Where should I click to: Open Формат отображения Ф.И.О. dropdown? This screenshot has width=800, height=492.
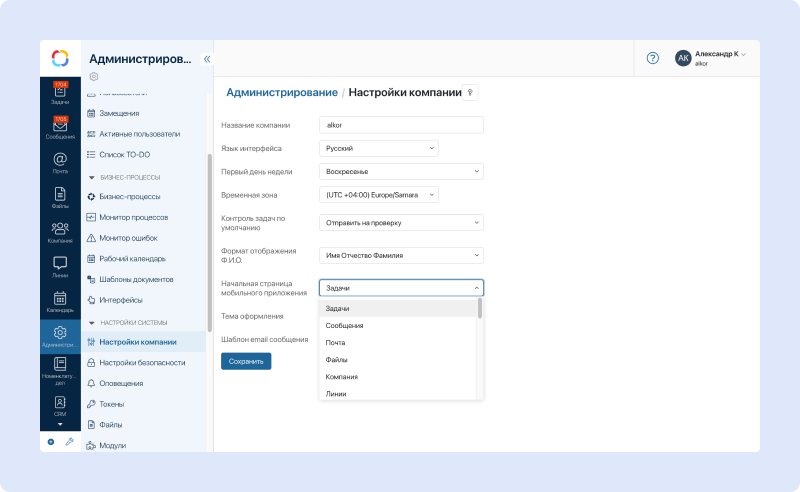(x=401, y=255)
